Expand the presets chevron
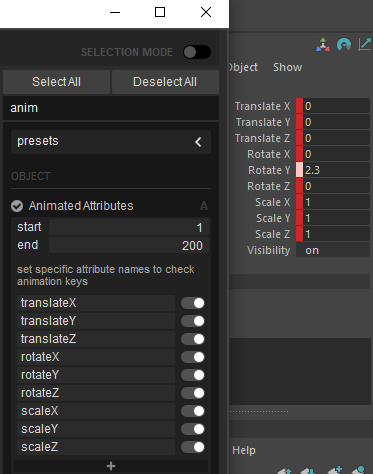The image size is (373, 474). coord(198,142)
